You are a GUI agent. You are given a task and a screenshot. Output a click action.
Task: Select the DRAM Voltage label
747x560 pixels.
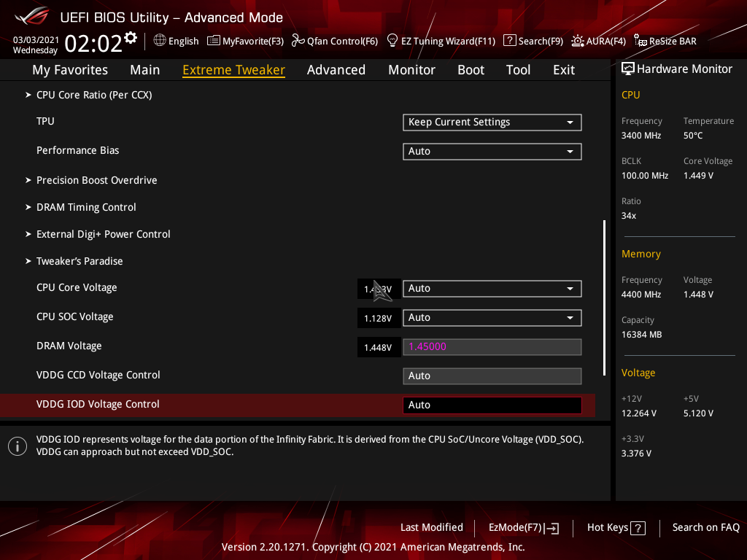[x=69, y=346]
